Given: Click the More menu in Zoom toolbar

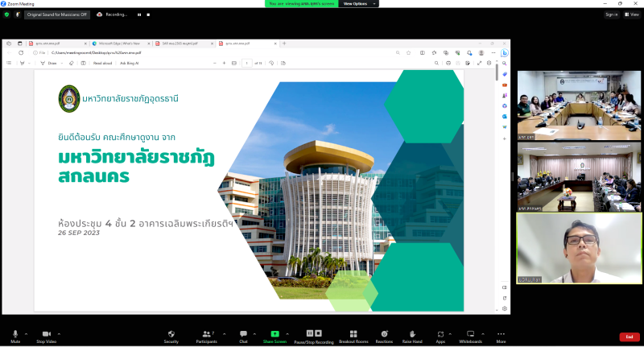Looking at the screenshot, I should 501,334.
